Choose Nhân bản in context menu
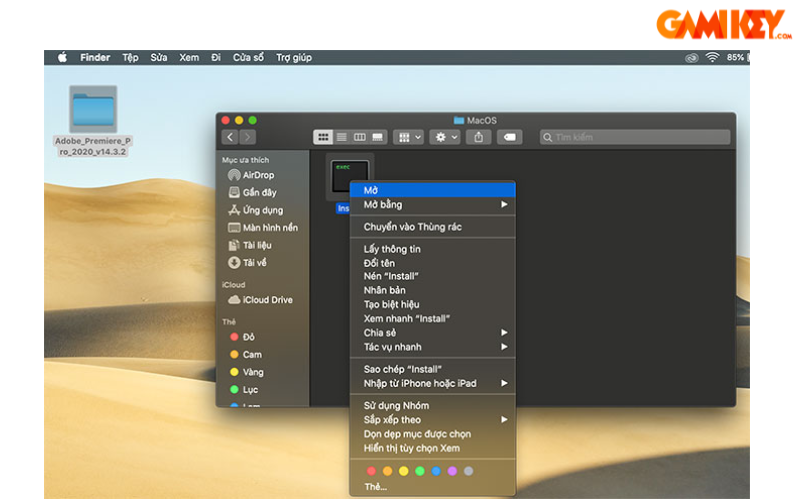This screenshot has width=800, height=500. [433, 290]
